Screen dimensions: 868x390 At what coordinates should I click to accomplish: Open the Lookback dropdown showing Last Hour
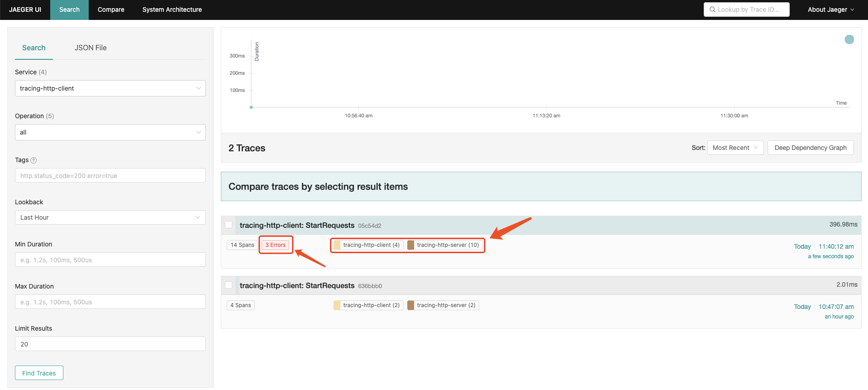110,217
